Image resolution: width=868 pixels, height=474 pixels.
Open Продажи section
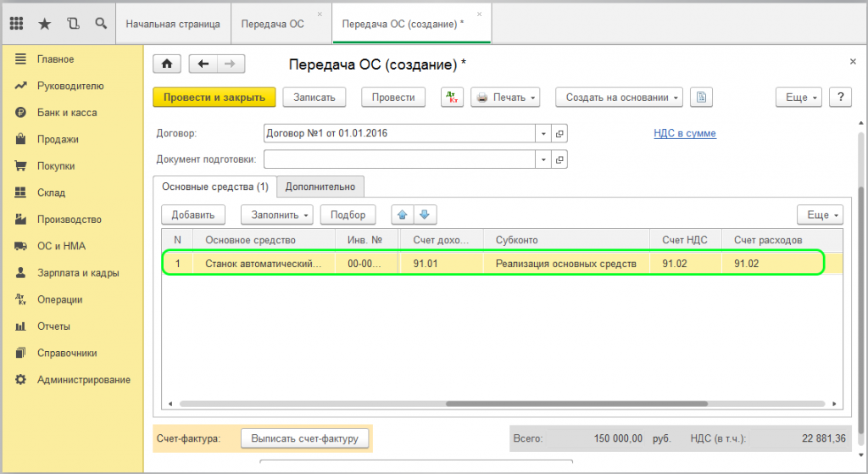(x=58, y=139)
